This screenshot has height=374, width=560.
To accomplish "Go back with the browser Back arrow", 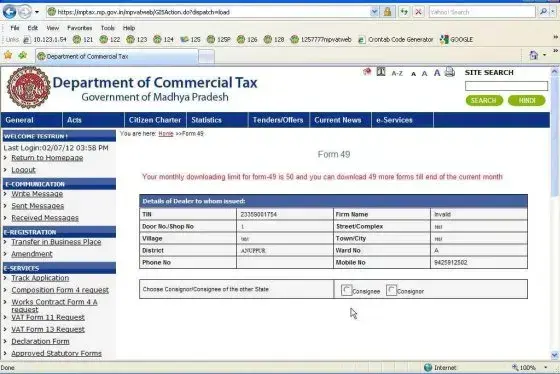I will pyautogui.click(x=9, y=12).
